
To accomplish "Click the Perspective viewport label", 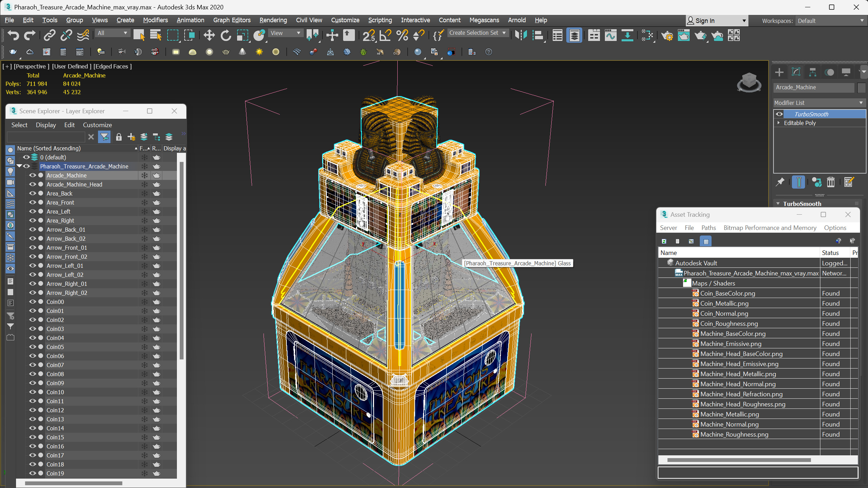I will pyautogui.click(x=31, y=66).
